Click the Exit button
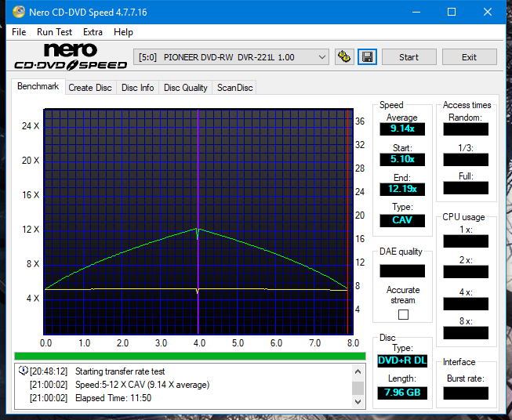 (x=469, y=57)
